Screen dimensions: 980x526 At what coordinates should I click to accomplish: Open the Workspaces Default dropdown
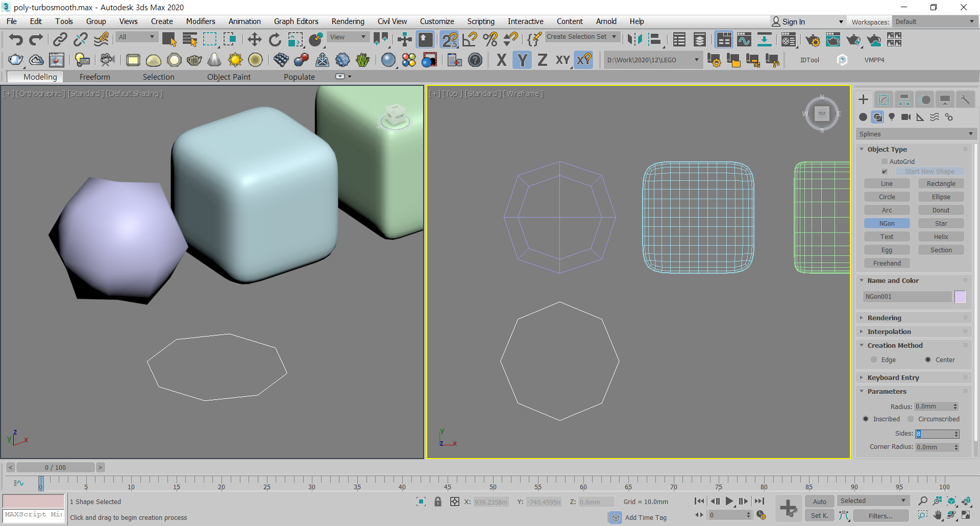tap(935, 22)
